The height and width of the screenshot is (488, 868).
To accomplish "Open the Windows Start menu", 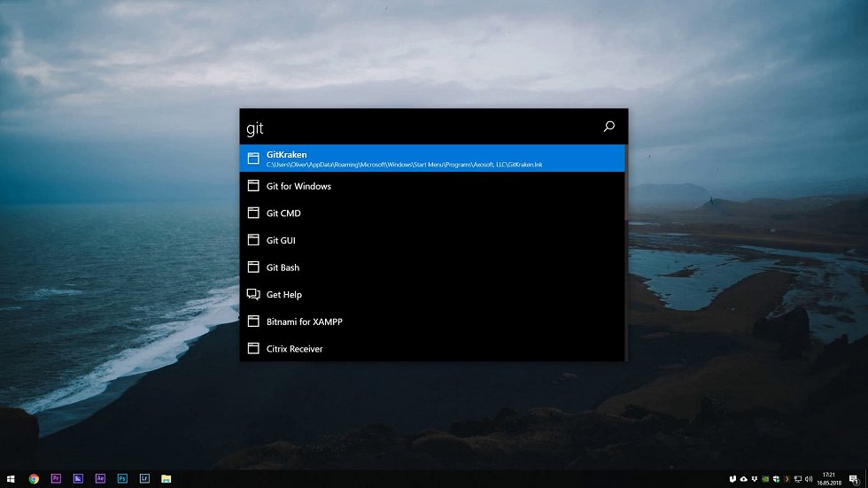I will tap(11, 478).
